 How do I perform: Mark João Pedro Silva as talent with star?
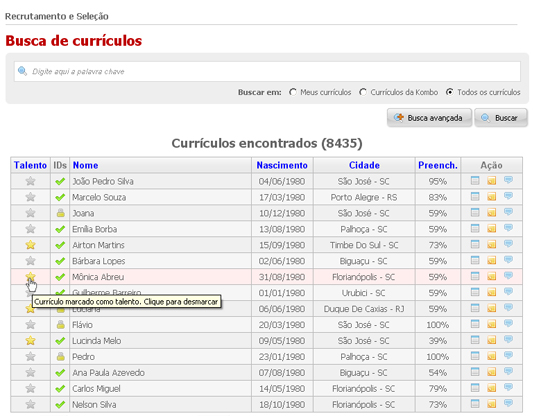tap(31, 181)
